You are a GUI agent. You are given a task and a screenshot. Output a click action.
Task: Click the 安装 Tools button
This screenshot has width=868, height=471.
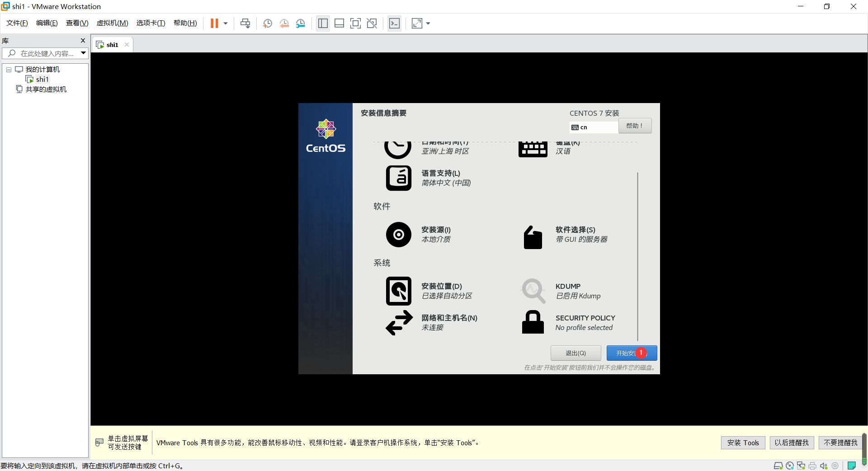(743, 443)
